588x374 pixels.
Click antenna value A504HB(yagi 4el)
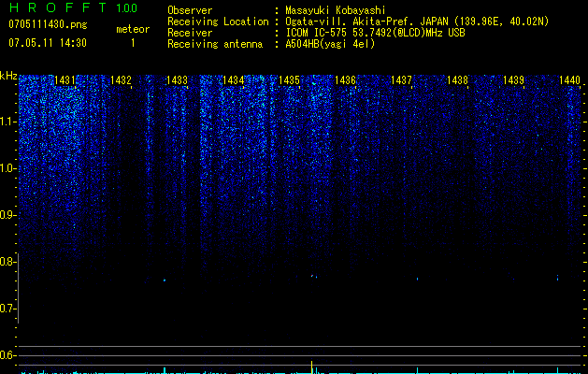330,44
